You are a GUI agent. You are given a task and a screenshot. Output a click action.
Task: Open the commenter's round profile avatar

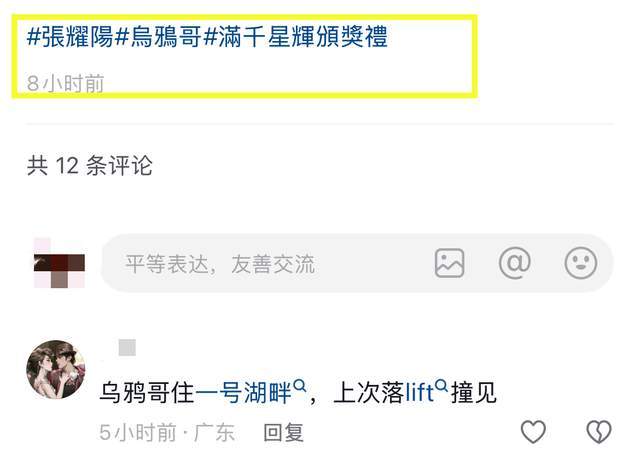pyautogui.click(x=56, y=369)
